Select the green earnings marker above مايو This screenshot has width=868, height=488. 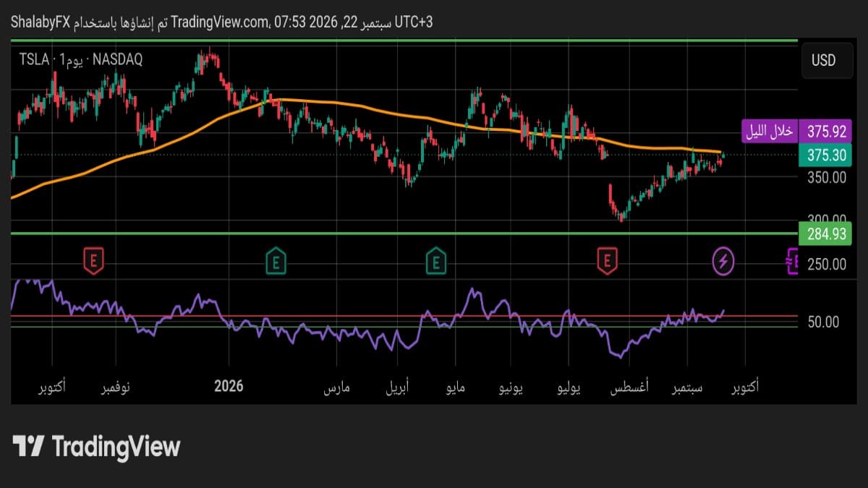[x=435, y=261]
